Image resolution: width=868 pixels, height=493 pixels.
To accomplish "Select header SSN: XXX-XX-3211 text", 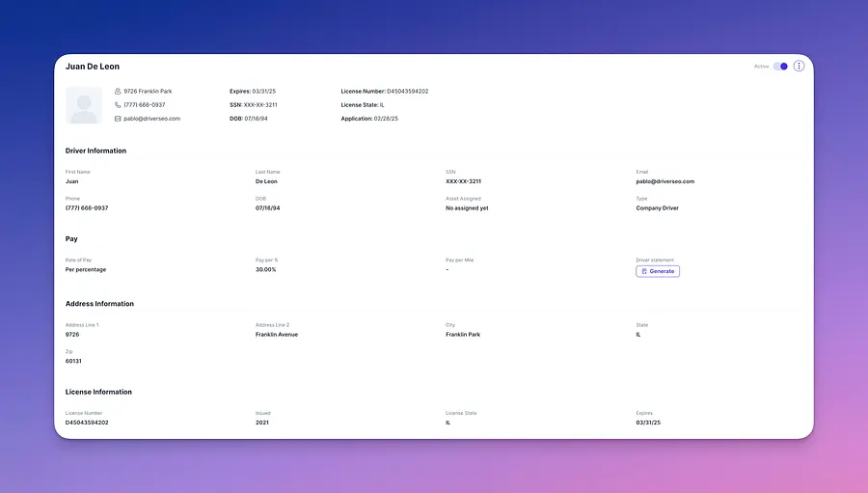I will (x=254, y=105).
